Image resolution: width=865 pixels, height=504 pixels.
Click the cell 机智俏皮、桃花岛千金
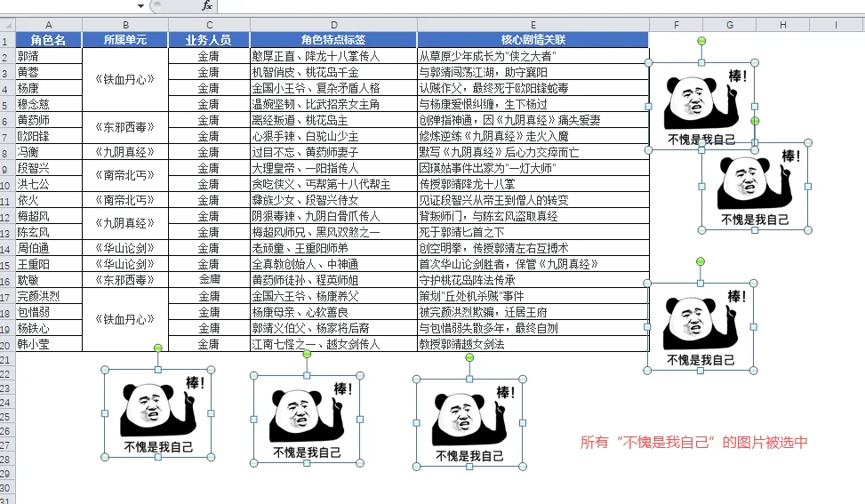[333, 72]
